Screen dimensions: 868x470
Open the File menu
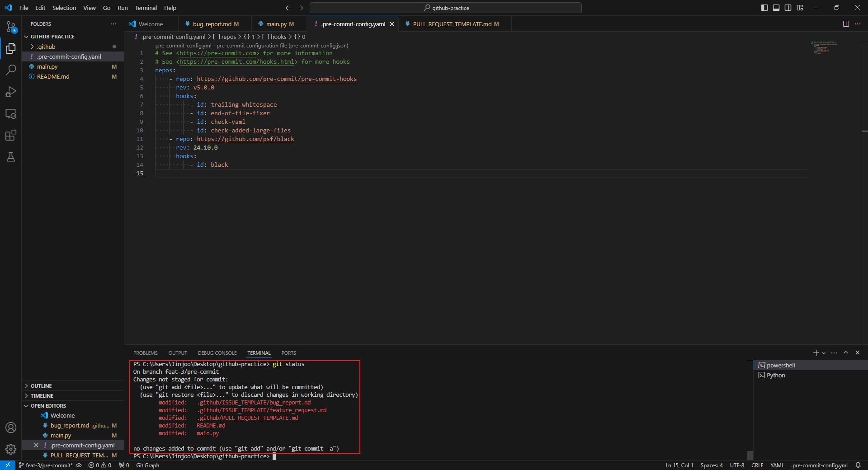pos(24,8)
